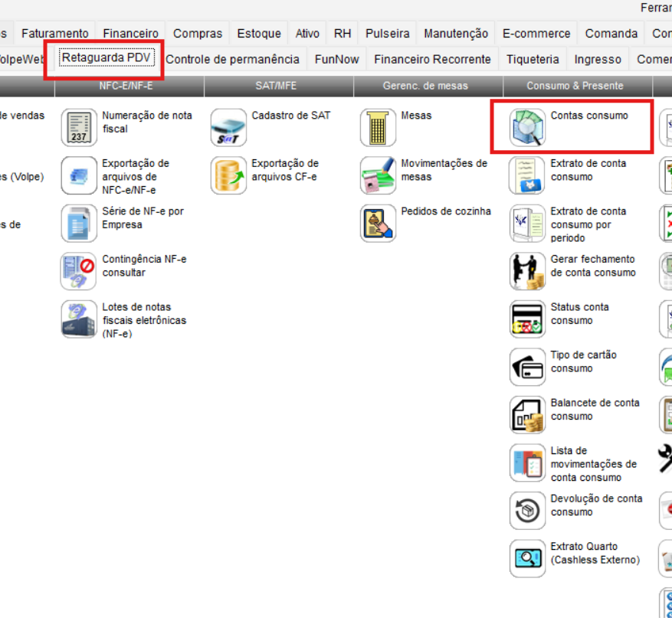Open the Contas consumo magnifier icon
This screenshot has width=672, height=618.
click(x=528, y=128)
